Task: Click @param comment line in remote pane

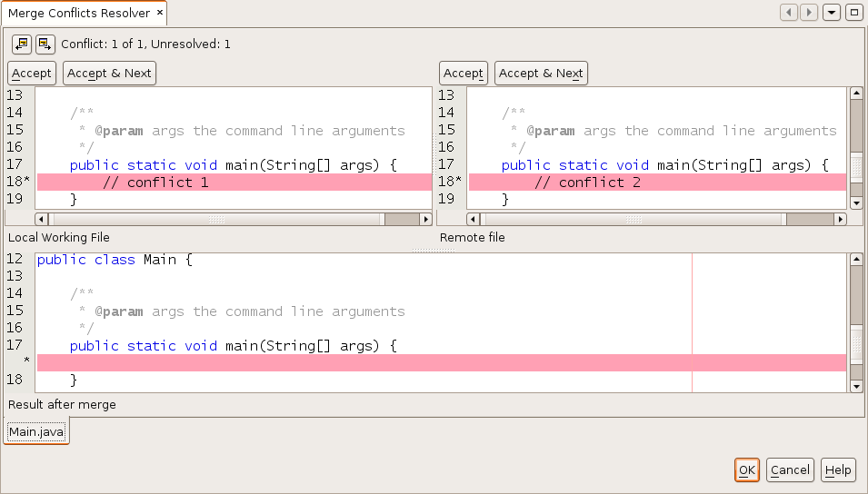Action: (673, 131)
